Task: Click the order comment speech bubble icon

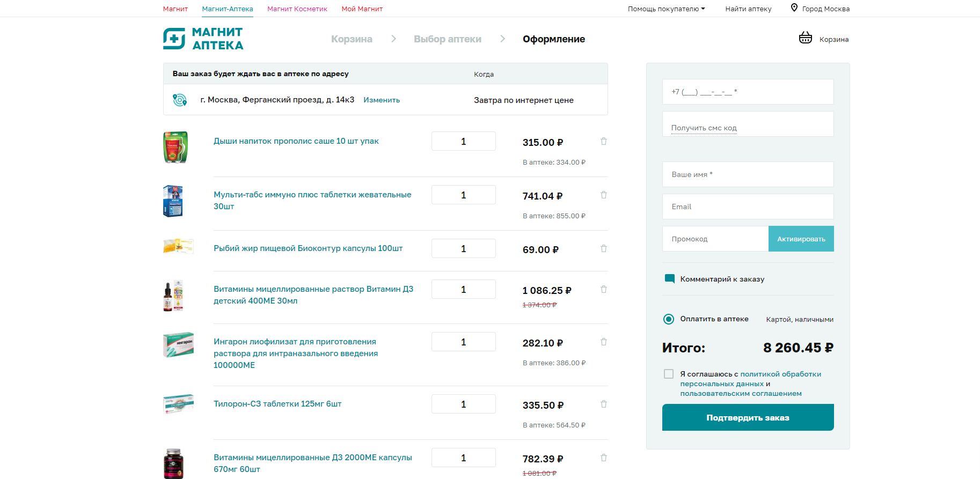Action: [x=669, y=279]
